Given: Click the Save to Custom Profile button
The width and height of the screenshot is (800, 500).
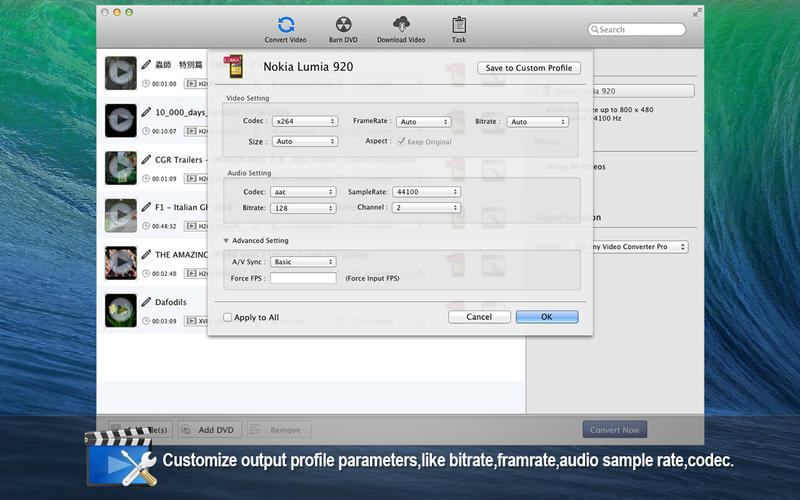Looking at the screenshot, I should 529,68.
